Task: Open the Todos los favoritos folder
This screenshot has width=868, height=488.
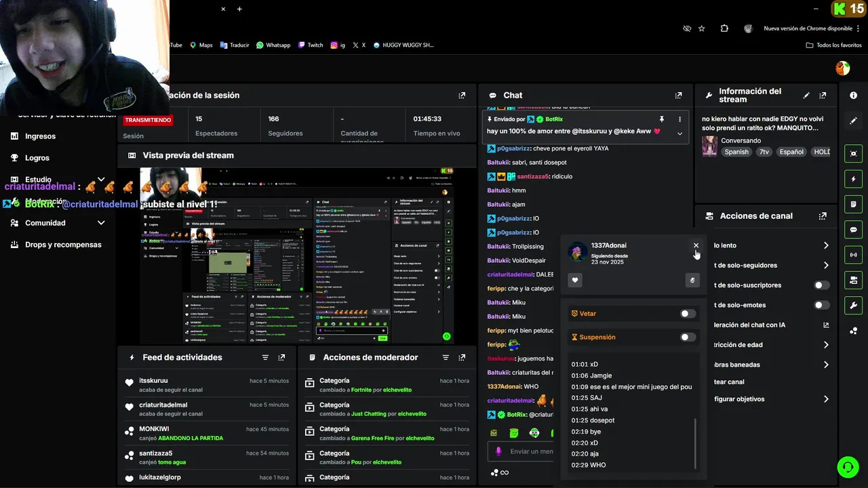Action: click(x=834, y=45)
